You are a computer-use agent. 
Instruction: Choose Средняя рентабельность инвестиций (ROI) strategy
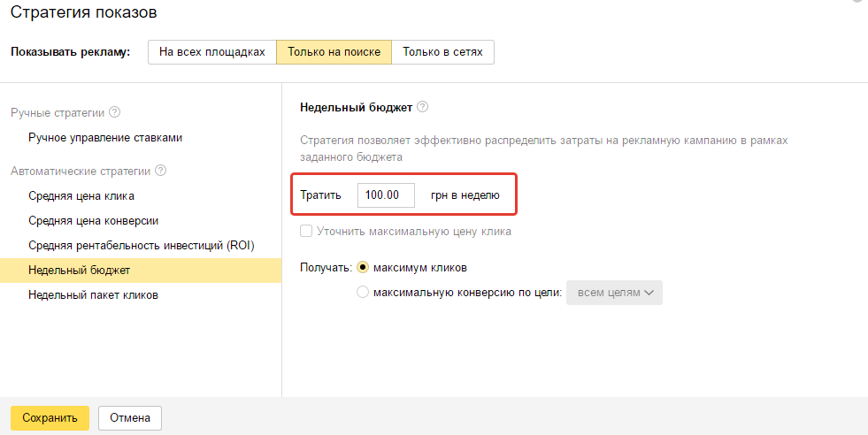pyautogui.click(x=141, y=245)
